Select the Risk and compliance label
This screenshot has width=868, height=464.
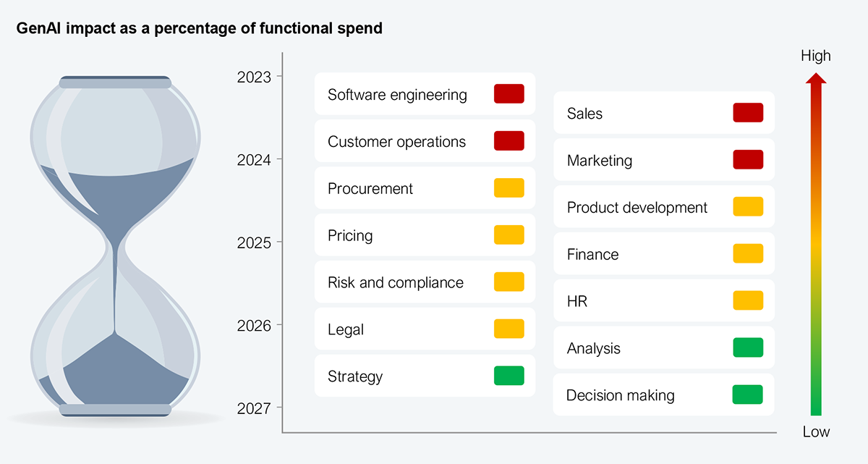[x=396, y=283]
